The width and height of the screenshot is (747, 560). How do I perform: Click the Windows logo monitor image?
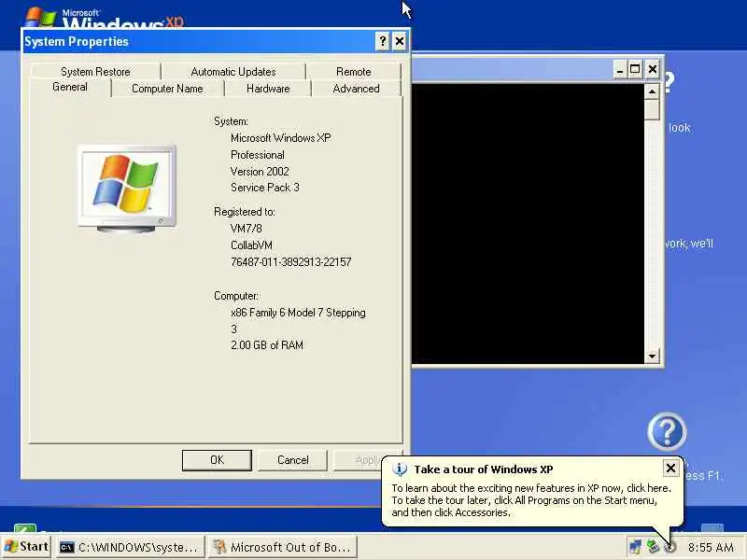point(127,189)
